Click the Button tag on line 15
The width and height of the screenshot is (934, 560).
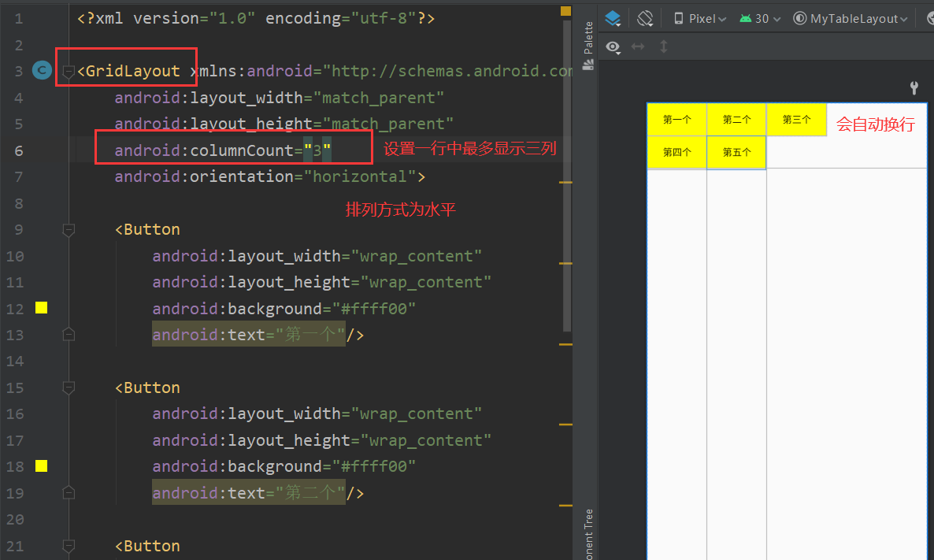click(x=147, y=388)
